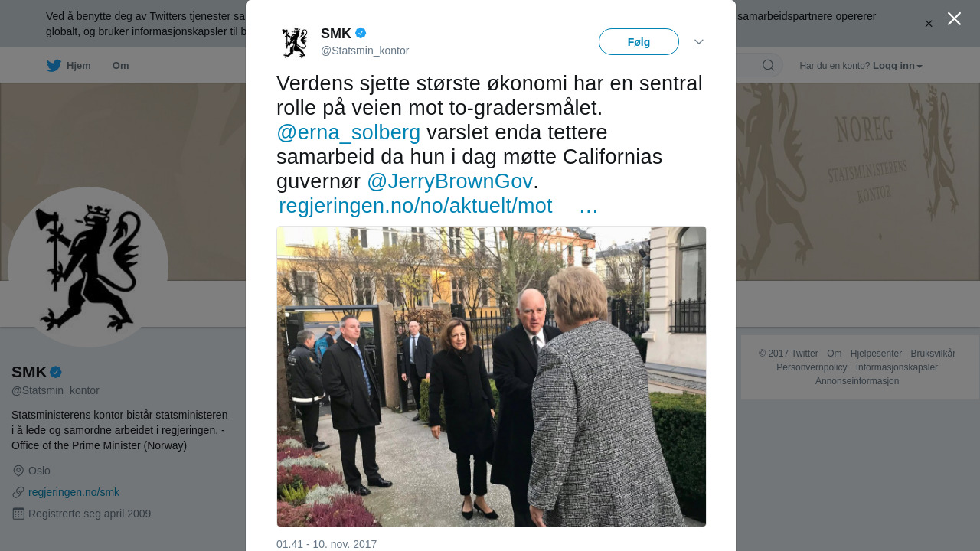
Task: Click the search magnifier icon
Action: pos(768,65)
